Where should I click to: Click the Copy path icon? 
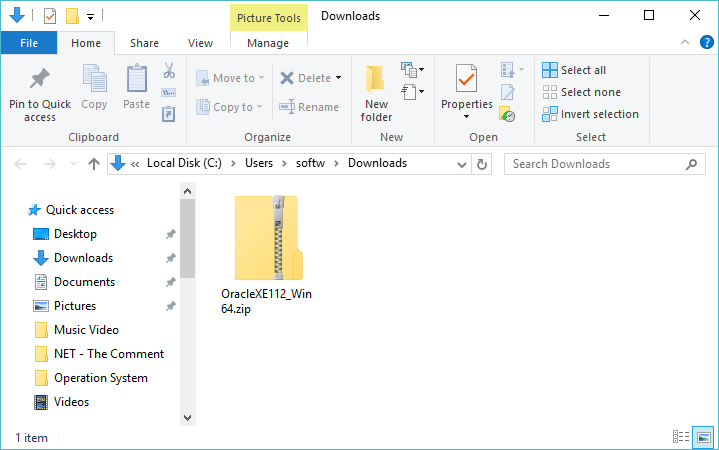(x=169, y=93)
